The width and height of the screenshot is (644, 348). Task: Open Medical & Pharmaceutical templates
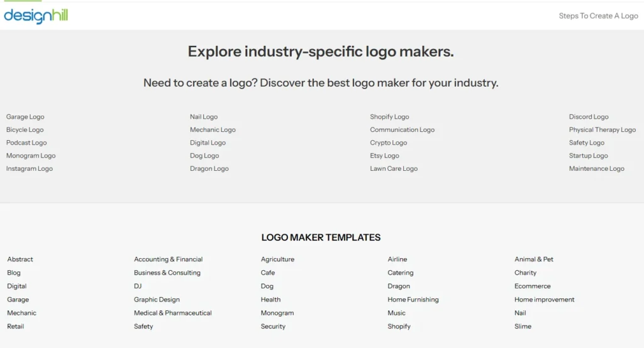(x=173, y=313)
